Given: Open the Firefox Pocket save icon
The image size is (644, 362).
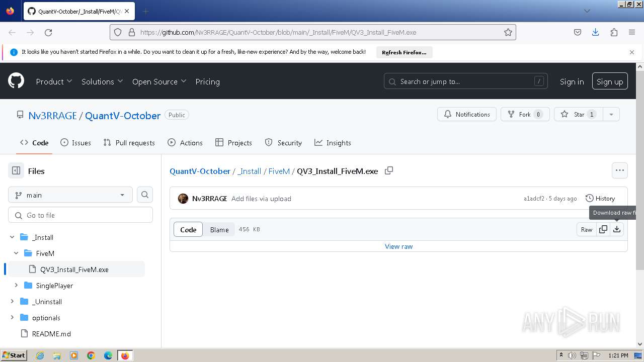Looking at the screenshot, I should [x=578, y=32].
